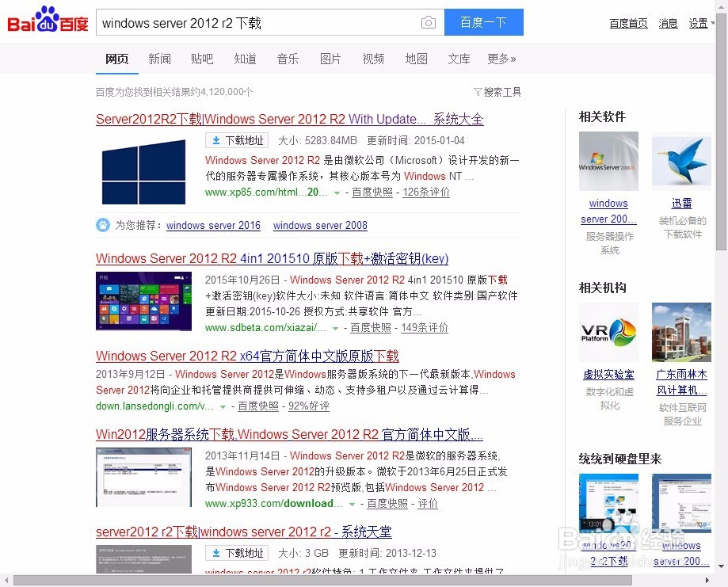Open the 更多» more categories menu
Viewport: 728px width, 587px height.
coord(501,59)
